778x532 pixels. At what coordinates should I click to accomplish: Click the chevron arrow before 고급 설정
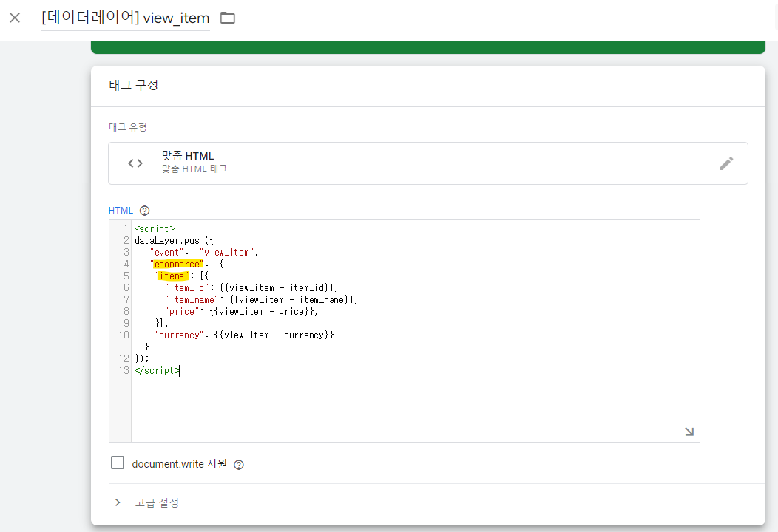point(117,502)
